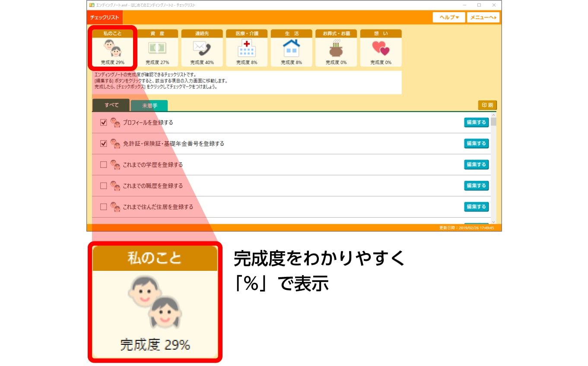Click the 印刷 print button
This screenshot has height=366, width=588.
click(x=487, y=105)
